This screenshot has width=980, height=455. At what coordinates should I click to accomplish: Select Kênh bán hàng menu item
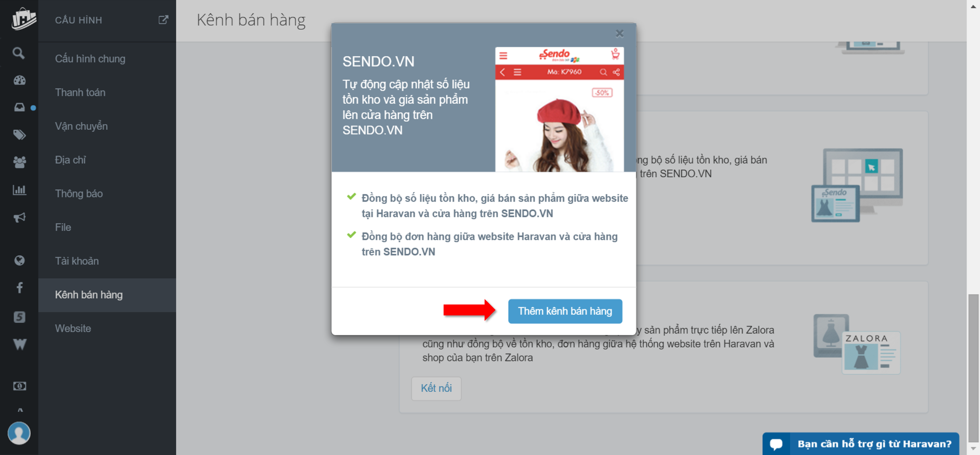coord(107,295)
